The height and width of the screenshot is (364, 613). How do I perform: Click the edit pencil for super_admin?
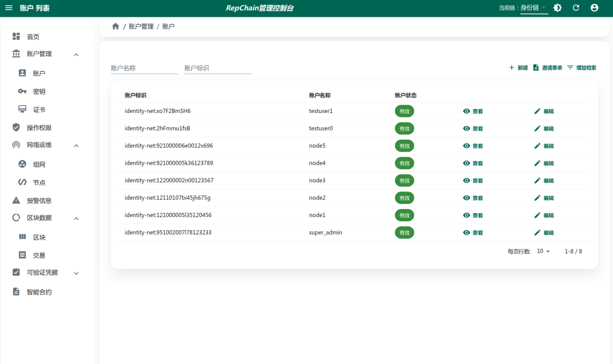pos(537,233)
